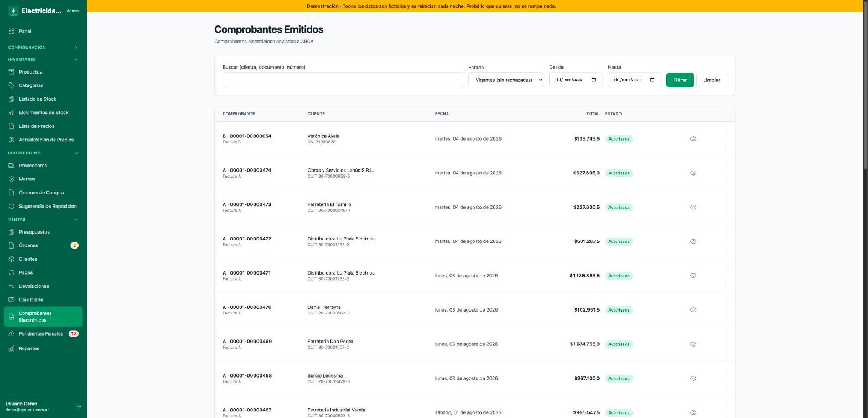868x418 pixels.
Task: Click Ferretería Industrial Varela client name
Action: pos(336,410)
